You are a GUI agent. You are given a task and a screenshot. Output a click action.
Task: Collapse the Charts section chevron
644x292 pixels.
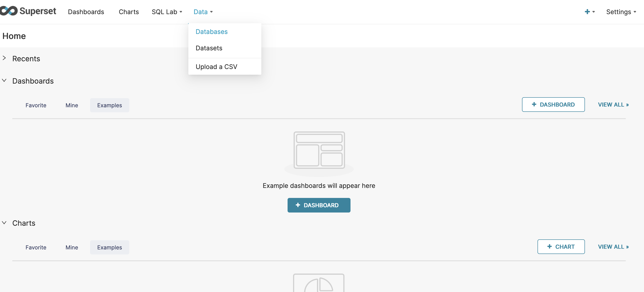[4, 223]
